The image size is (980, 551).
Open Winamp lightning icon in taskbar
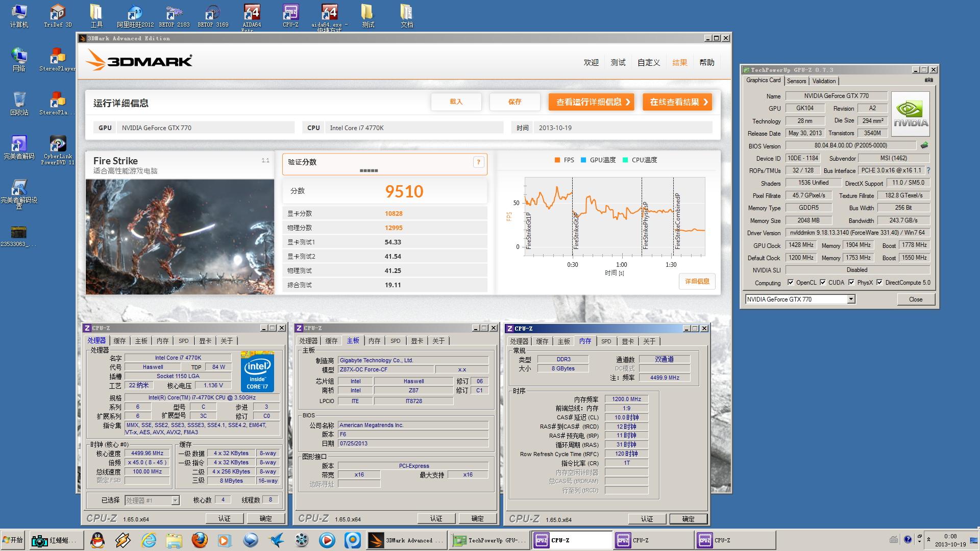[x=123, y=540]
